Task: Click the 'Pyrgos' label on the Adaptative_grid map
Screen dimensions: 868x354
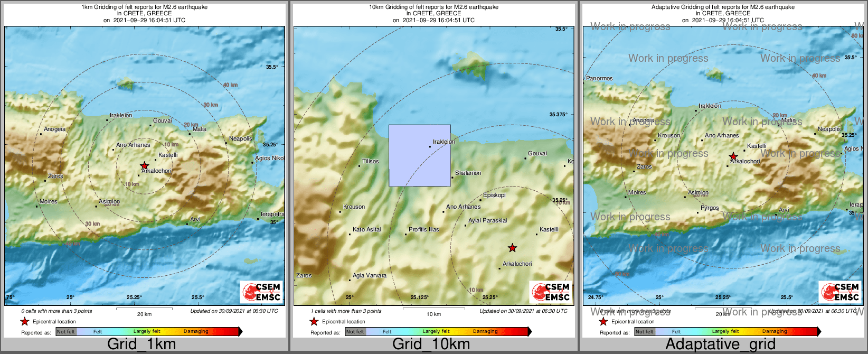Action: [x=710, y=208]
